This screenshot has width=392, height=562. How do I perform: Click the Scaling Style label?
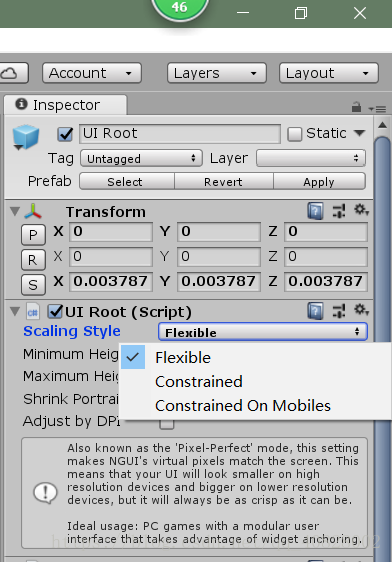coord(72,332)
